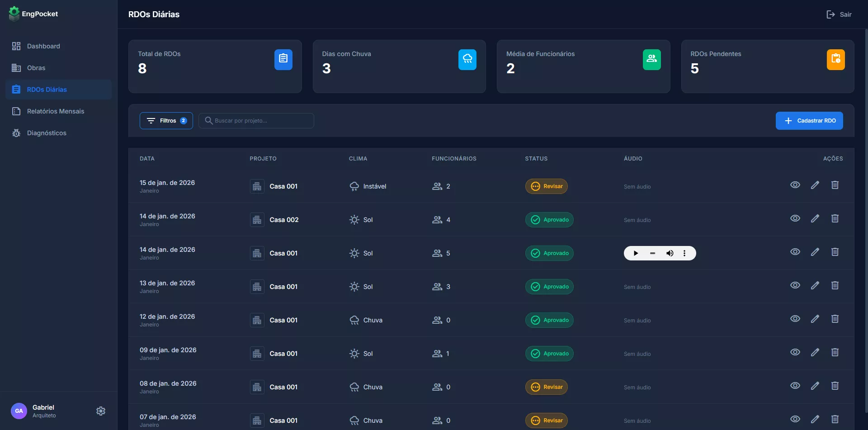Click the audio progress bar in the player
Image resolution: width=868 pixels, height=430 pixels.
(x=652, y=253)
